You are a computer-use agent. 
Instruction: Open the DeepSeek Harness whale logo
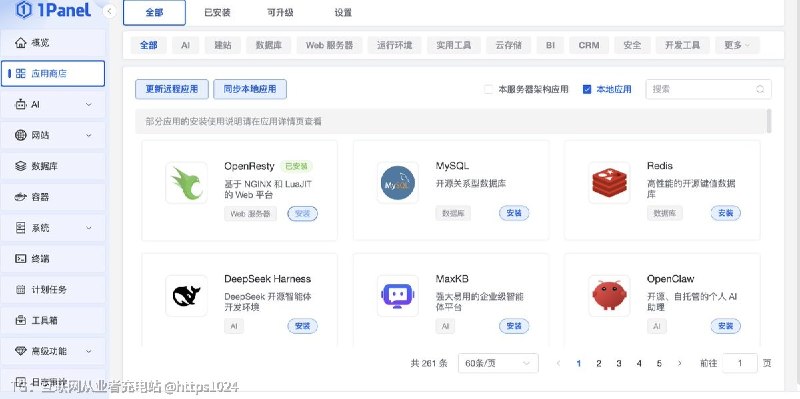click(x=187, y=295)
